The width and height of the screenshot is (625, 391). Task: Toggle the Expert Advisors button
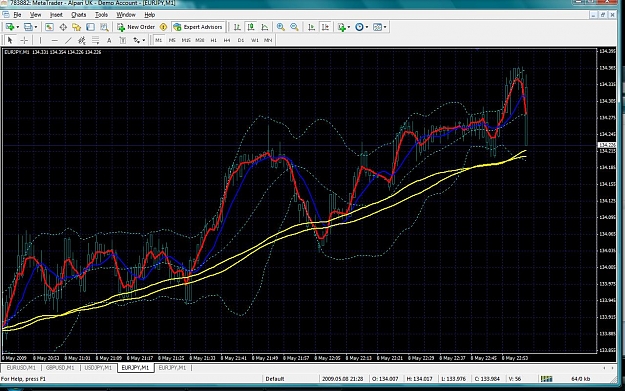pyautogui.click(x=198, y=27)
